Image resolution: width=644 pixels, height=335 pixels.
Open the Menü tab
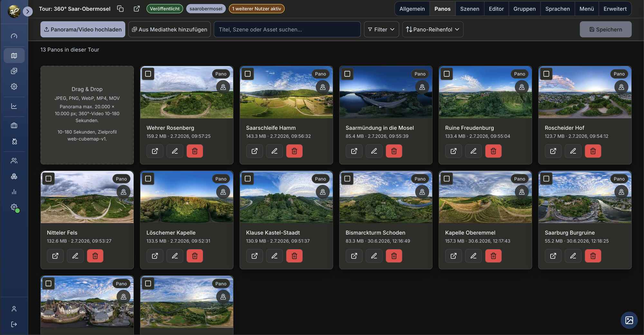[587, 9]
